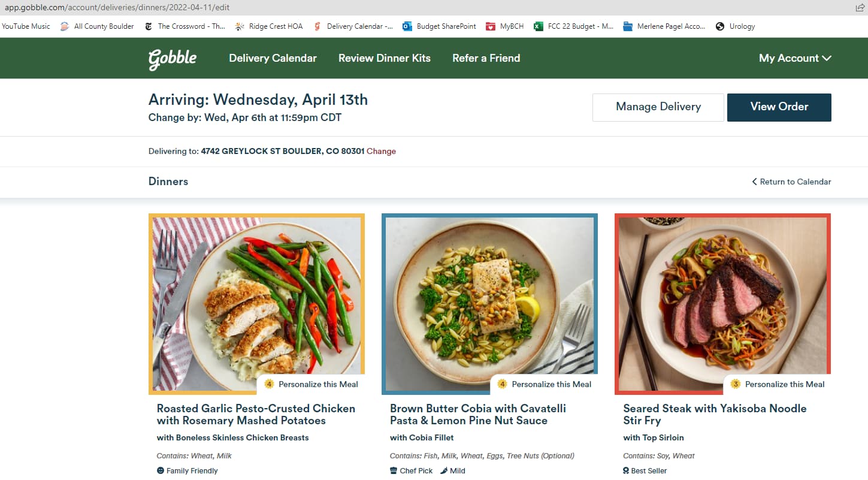Open Review Dinner Kits in the nav bar
The height and width of the screenshot is (480, 868).
[384, 58]
